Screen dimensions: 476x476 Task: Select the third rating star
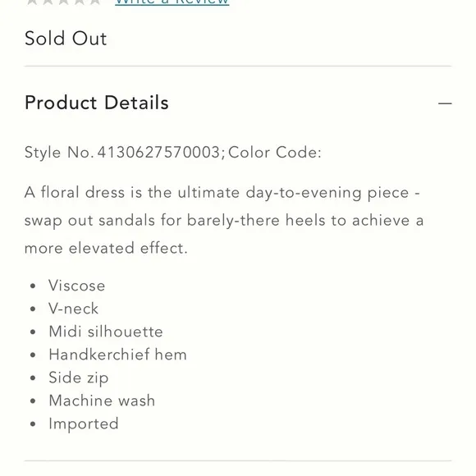[x=64, y=2]
